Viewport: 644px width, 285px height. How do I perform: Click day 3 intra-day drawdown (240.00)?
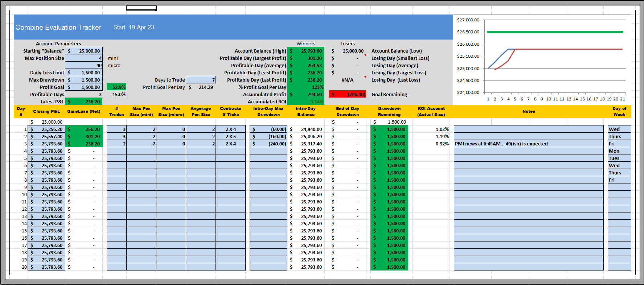click(x=268, y=144)
